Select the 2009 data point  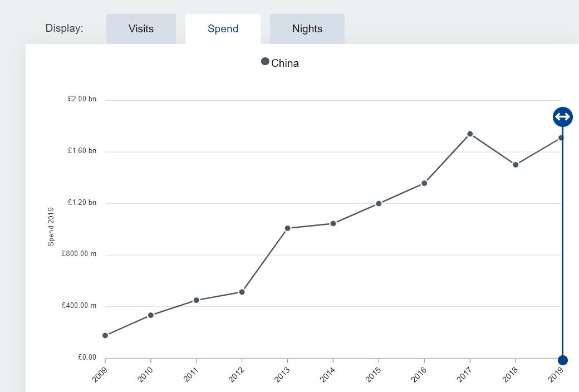pos(105,335)
